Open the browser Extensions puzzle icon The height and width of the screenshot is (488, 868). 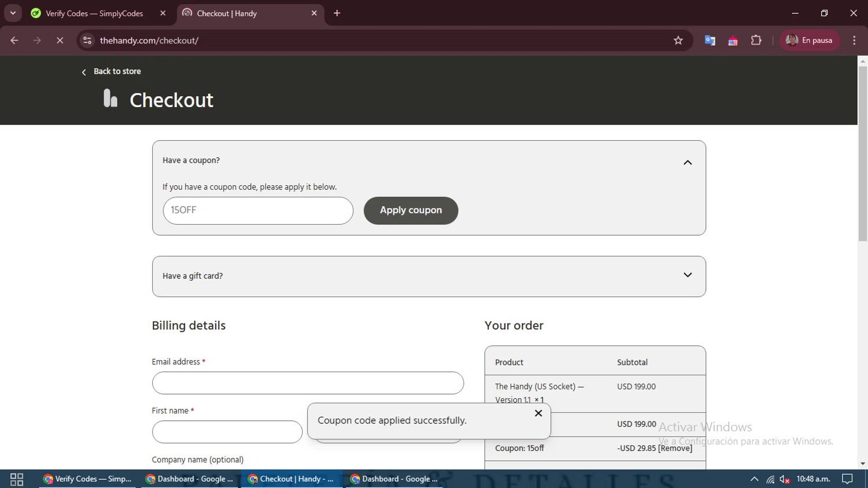tap(756, 41)
